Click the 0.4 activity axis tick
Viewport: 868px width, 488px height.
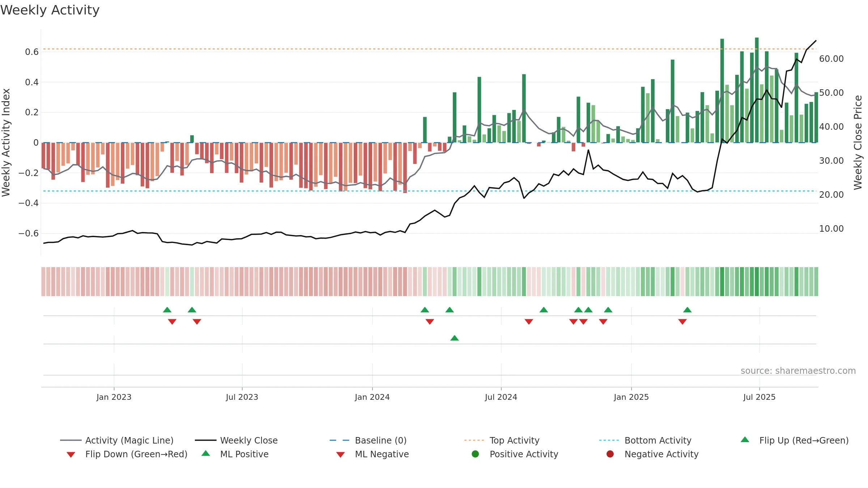(32, 82)
